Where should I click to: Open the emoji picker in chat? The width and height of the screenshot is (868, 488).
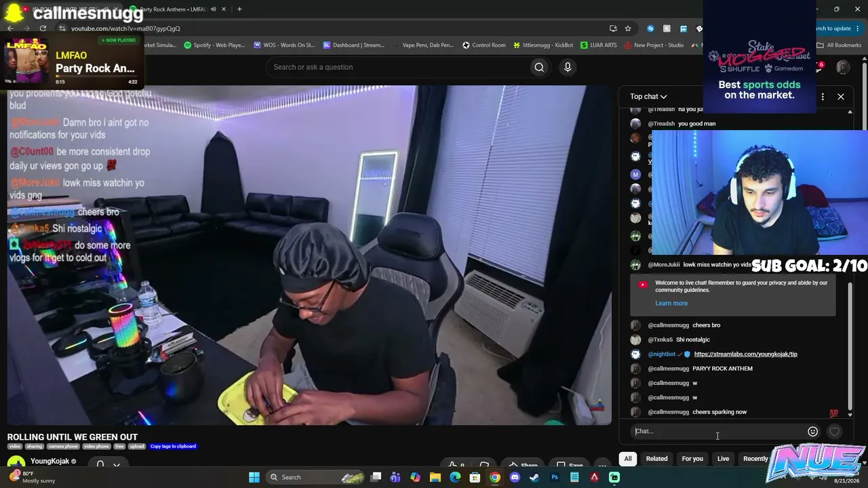(812, 431)
